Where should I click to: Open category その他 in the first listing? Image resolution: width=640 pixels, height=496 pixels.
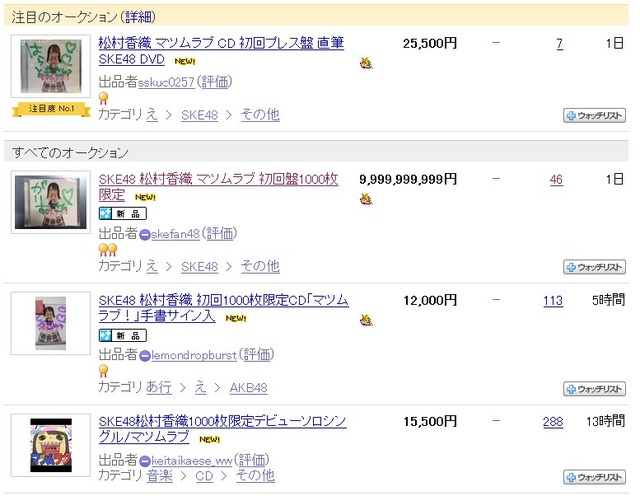260,115
